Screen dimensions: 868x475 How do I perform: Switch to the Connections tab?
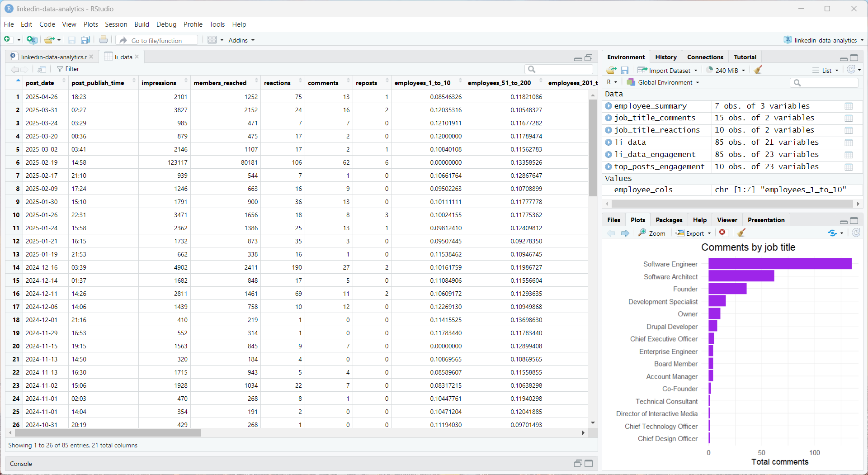point(705,57)
